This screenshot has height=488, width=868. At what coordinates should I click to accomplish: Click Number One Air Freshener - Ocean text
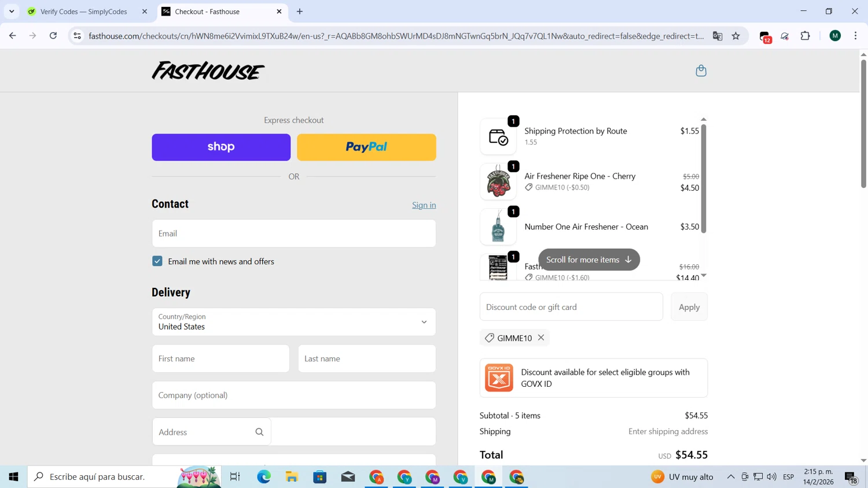[x=586, y=227]
